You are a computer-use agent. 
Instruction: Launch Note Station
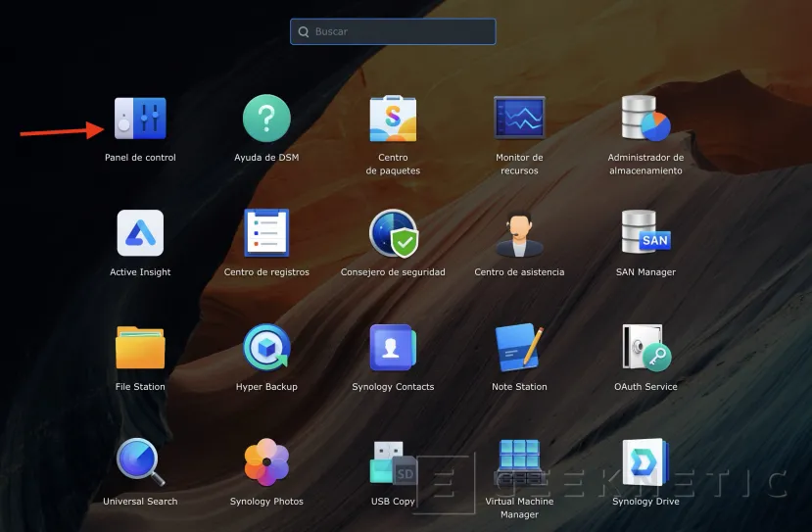[x=519, y=348]
